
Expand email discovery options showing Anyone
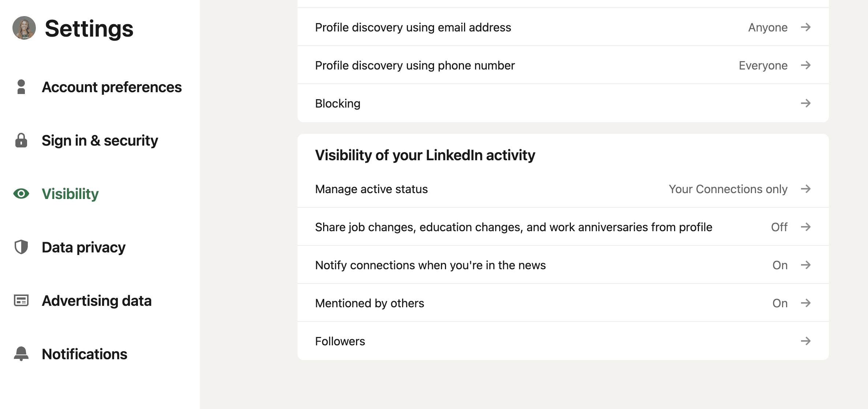click(768, 27)
